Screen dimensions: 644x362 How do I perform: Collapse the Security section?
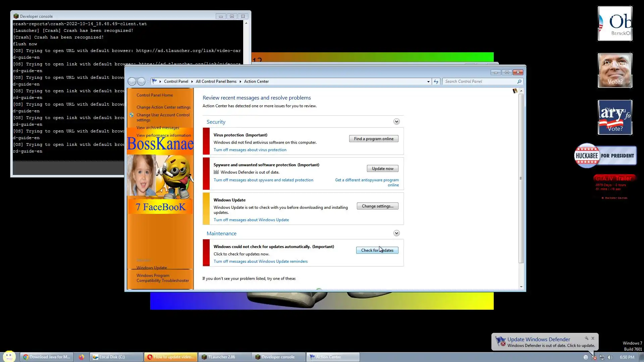click(396, 122)
